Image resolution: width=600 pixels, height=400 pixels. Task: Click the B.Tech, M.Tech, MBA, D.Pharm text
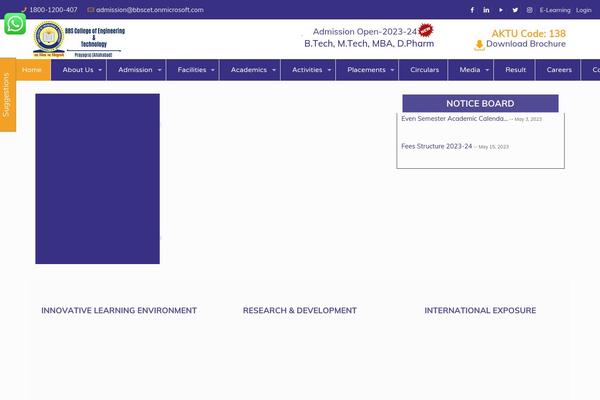(369, 44)
